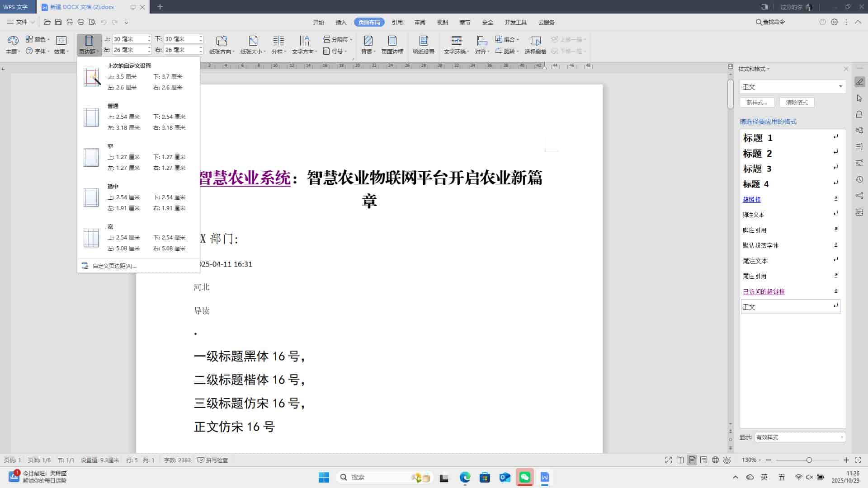Click the zoom in plus button
This screenshot has width=868, height=488.
point(846,460)
